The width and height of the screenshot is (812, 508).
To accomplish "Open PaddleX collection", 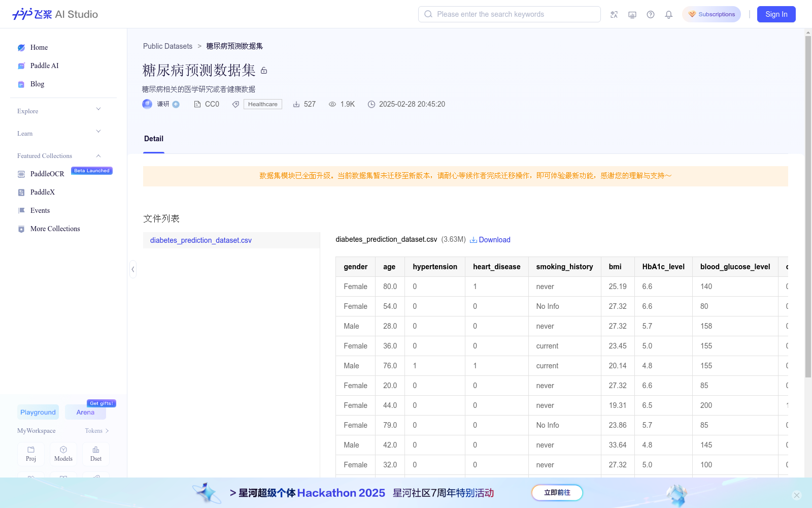I will (43, 192).
